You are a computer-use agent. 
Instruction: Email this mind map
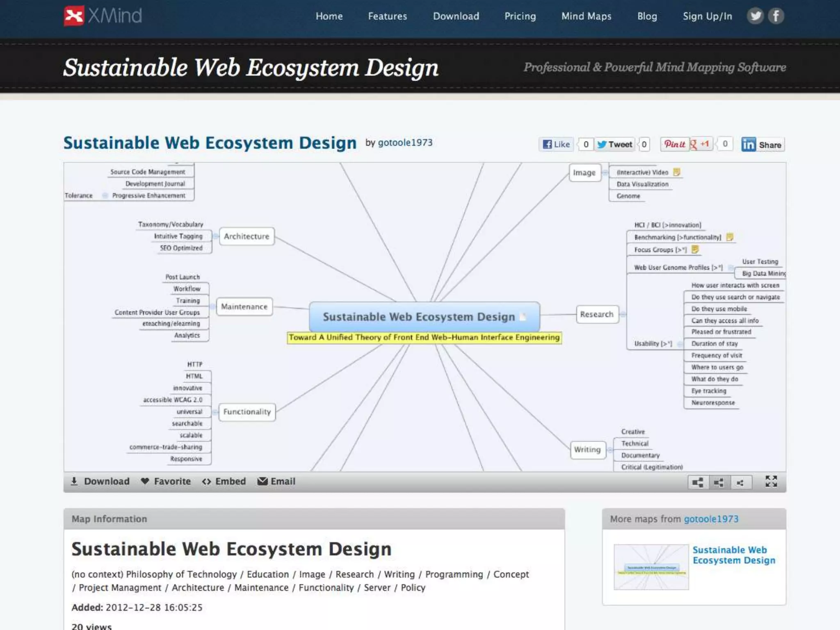coord(276,482)
